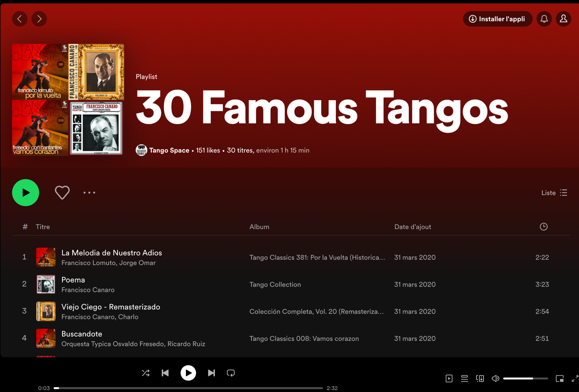Viewport: 579px width, 392px height.
Task: Go forward with the right arrow button
Action: [x=39, y=19]
